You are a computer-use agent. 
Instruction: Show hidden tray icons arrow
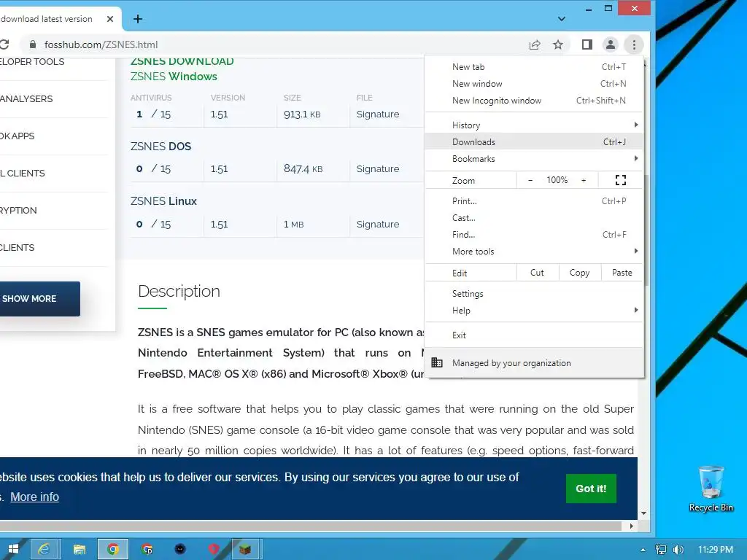pos(643,550)
